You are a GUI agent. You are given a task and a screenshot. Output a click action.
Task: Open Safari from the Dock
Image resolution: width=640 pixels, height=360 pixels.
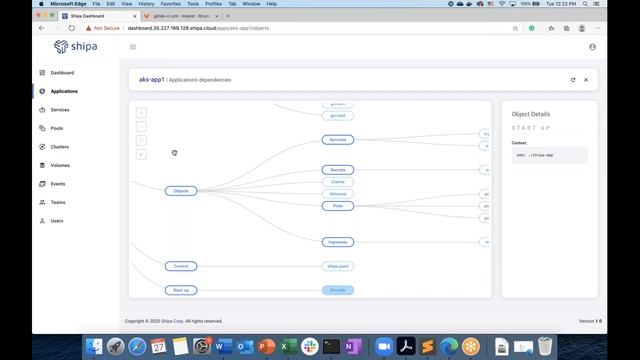click(137, 347)
